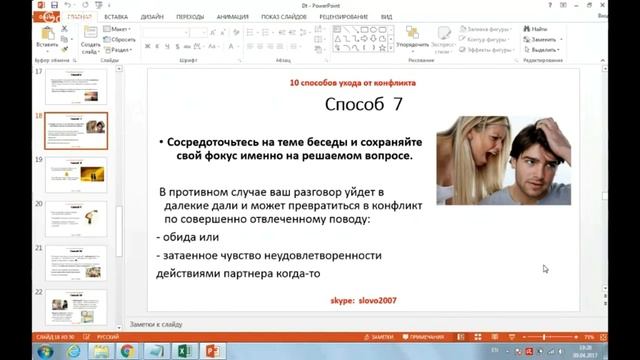Open the Выделить (Select) dropdown

pyautogui.click(x=542, y=50)
